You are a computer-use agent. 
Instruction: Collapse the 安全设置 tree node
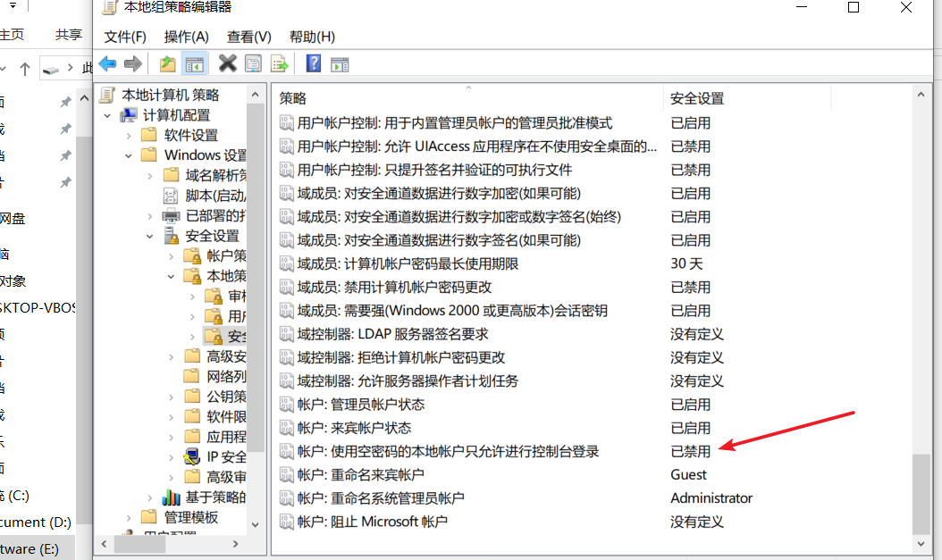[148, 238]
